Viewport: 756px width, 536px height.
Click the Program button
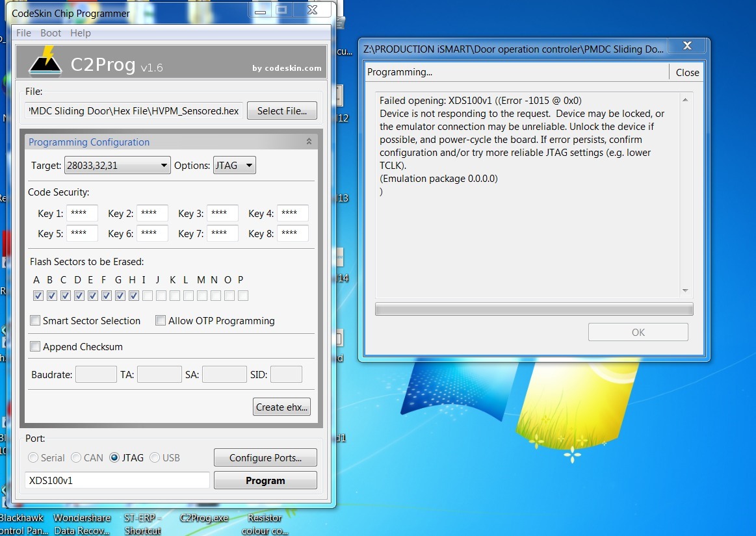coord(265,481)
